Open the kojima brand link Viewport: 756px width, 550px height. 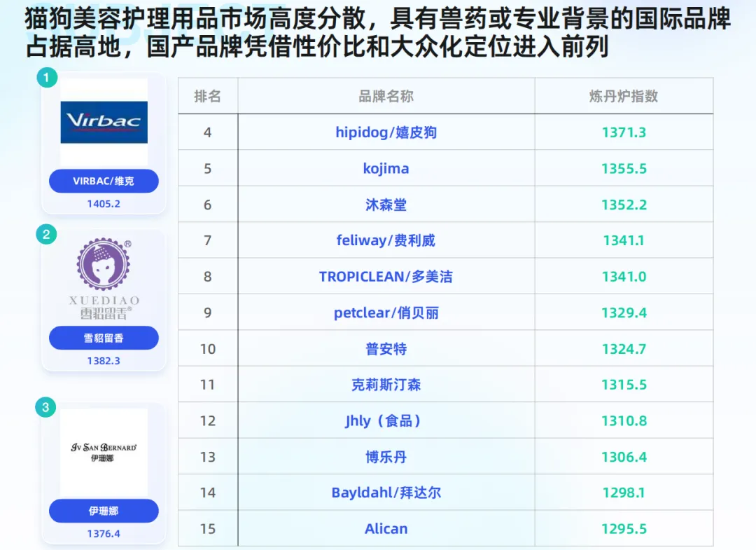pyautogui.click(x=386, y=168)
